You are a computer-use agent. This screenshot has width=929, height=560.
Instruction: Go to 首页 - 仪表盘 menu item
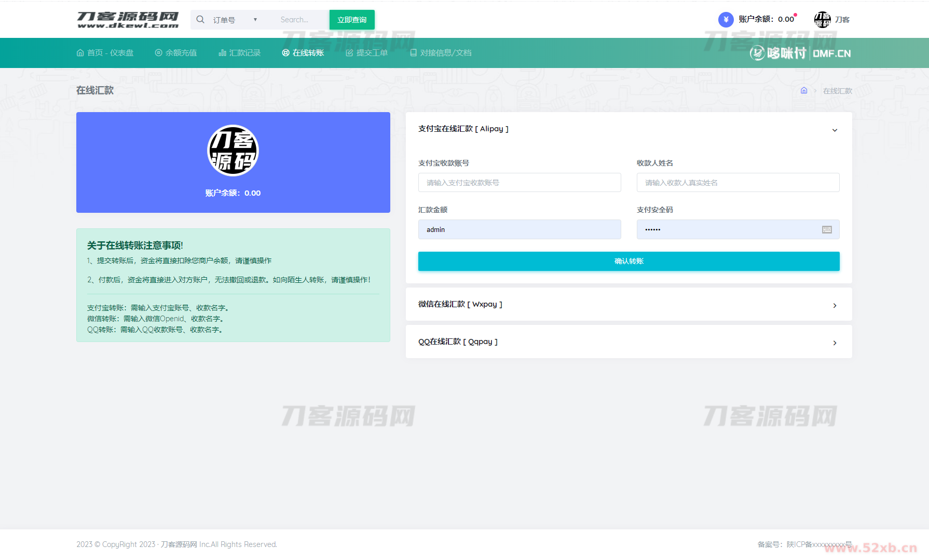[105, 53]
